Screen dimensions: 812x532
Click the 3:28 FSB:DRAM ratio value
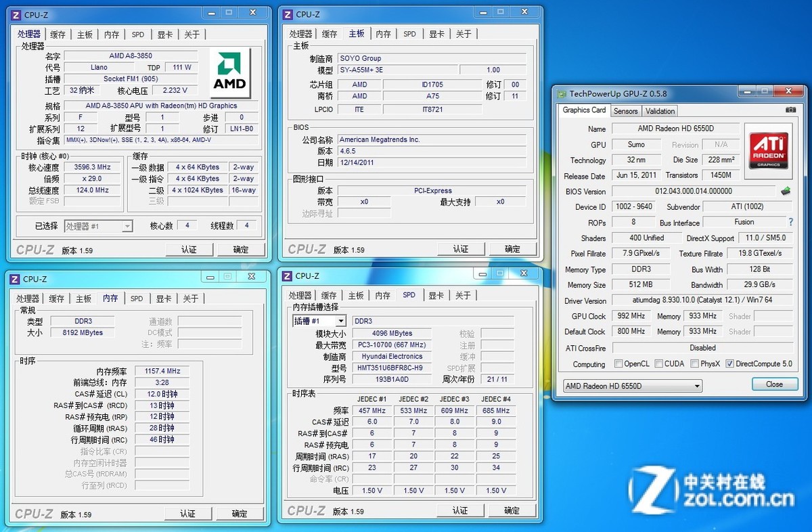tap(162, 382)
